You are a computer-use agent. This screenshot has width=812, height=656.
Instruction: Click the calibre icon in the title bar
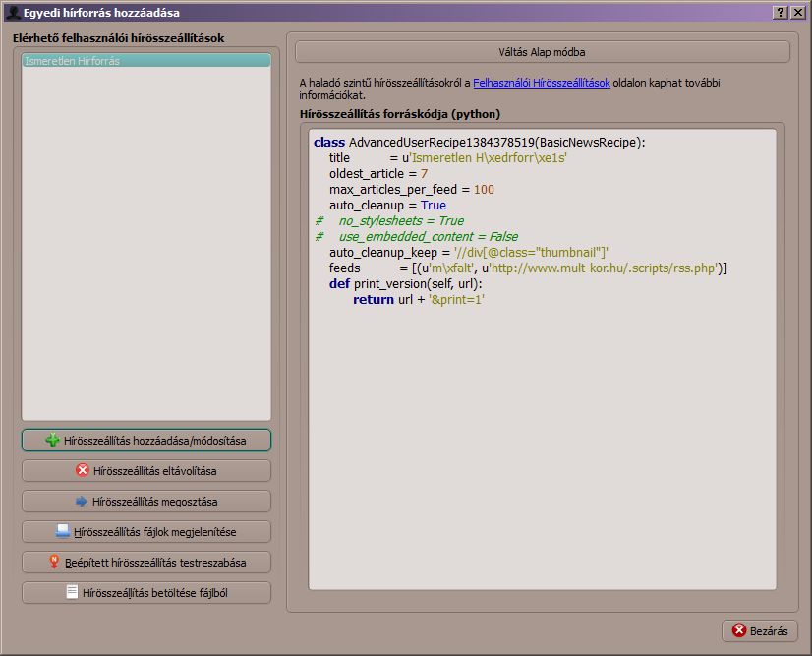(x=12, y=13)
